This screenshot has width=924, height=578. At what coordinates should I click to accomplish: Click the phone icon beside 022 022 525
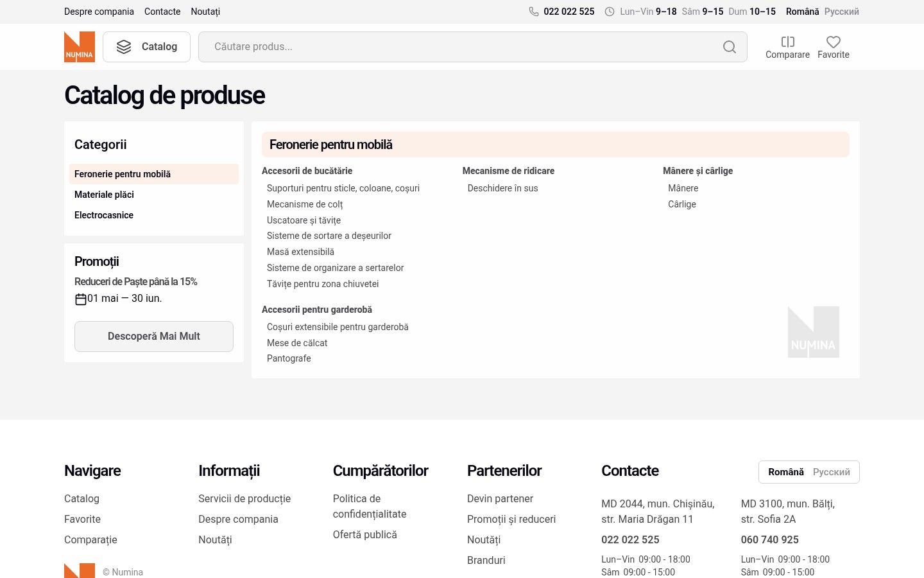[x=534, y=12]
